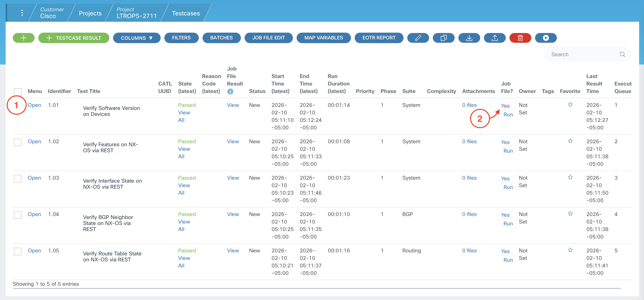Click the duplicate copy icon button
This screenshot has width=644, height=300.
[x=444, y=38]
